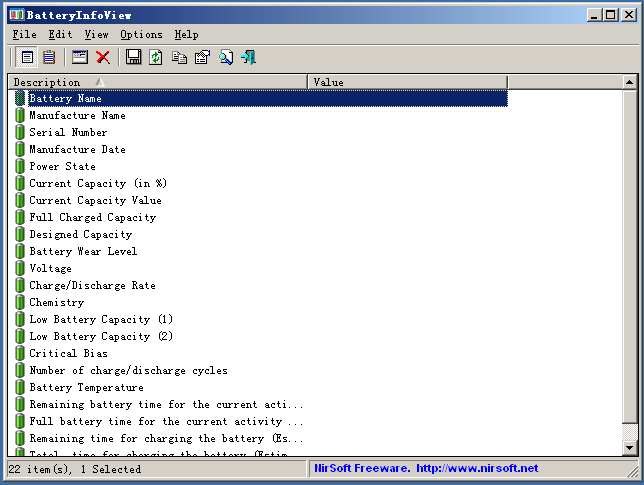The image size is (644, 485).
Task: Refresh battery data with the green arrows icon
Action: click(156, 57)
